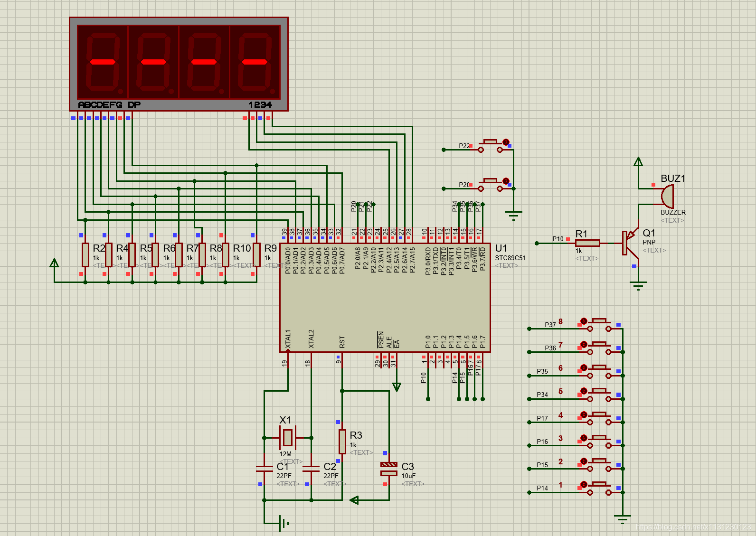Click the fourth digit of the LED display
This screenshot has width=756, height=536.
click(255, 62)
